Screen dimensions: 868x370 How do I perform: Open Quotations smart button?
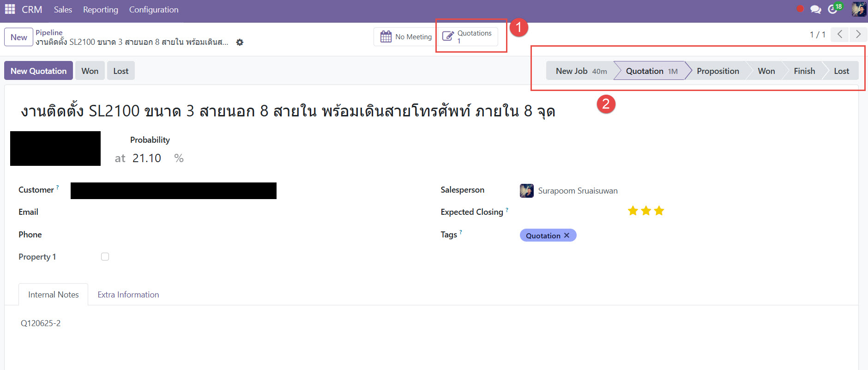pos(467,37)
